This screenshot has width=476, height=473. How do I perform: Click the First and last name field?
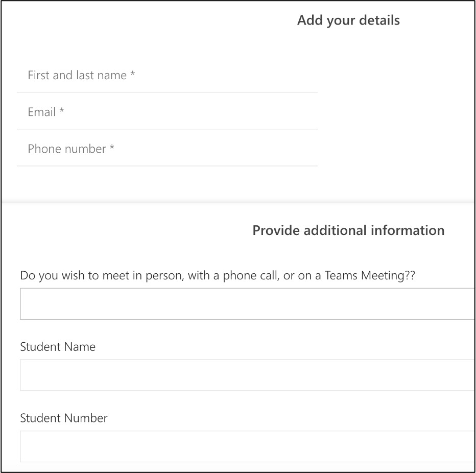click(167, 76)
